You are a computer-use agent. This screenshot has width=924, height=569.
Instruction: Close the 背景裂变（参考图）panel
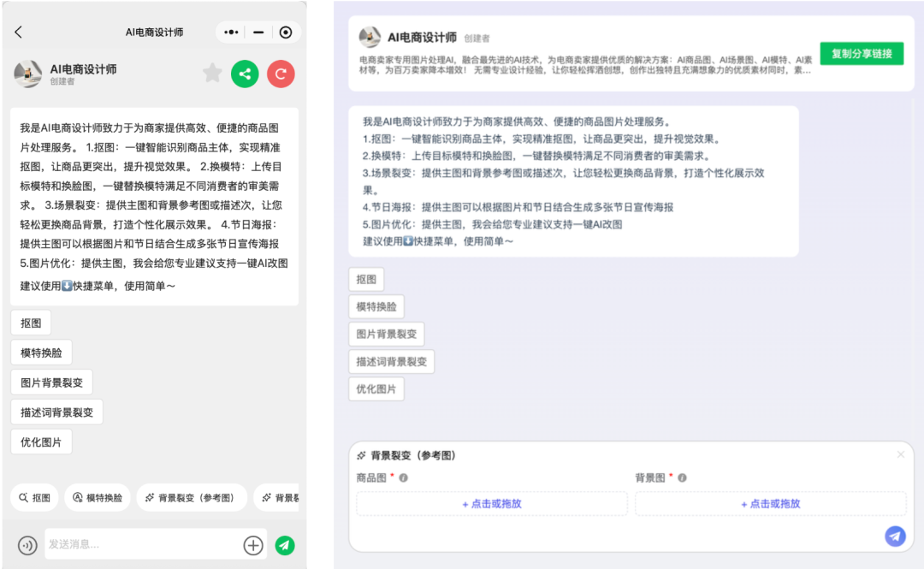coord(900,454)
